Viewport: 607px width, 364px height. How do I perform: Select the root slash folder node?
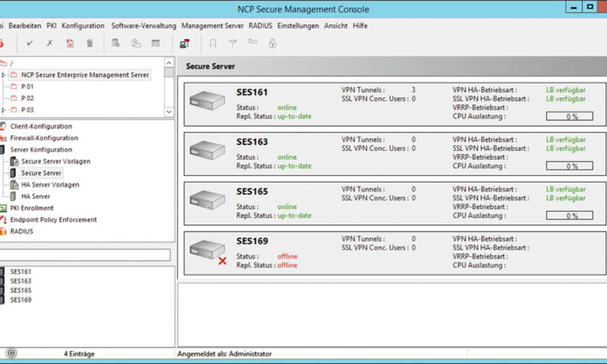pyautogui.click(x=11, y=63)
